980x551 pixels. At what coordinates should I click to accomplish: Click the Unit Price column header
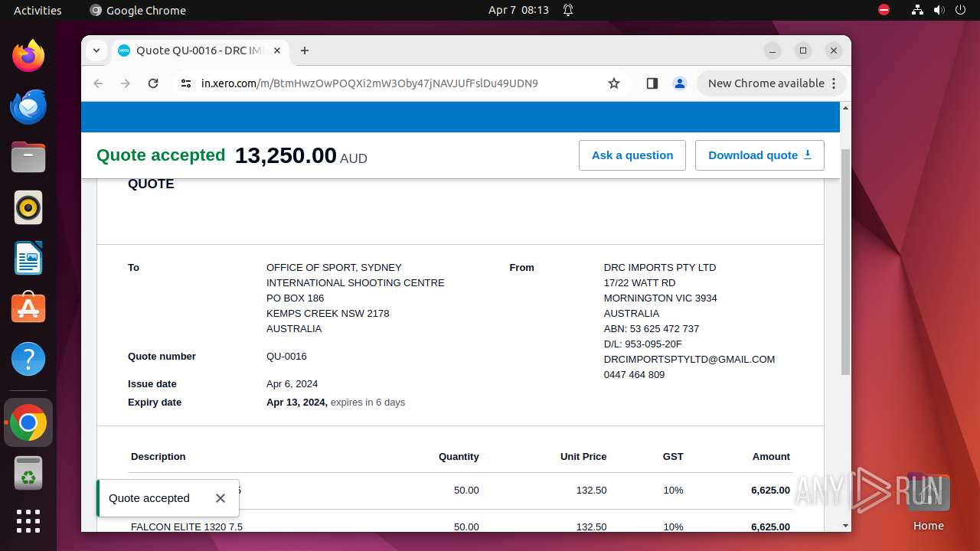click(x=583, y=457)
